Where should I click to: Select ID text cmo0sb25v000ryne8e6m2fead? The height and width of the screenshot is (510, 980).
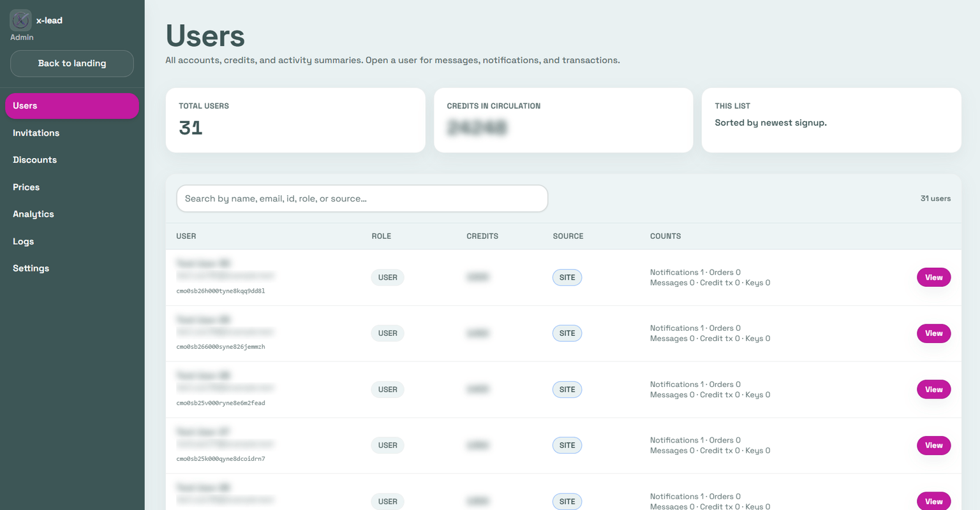pyautogui.click(x=221, y=403)
